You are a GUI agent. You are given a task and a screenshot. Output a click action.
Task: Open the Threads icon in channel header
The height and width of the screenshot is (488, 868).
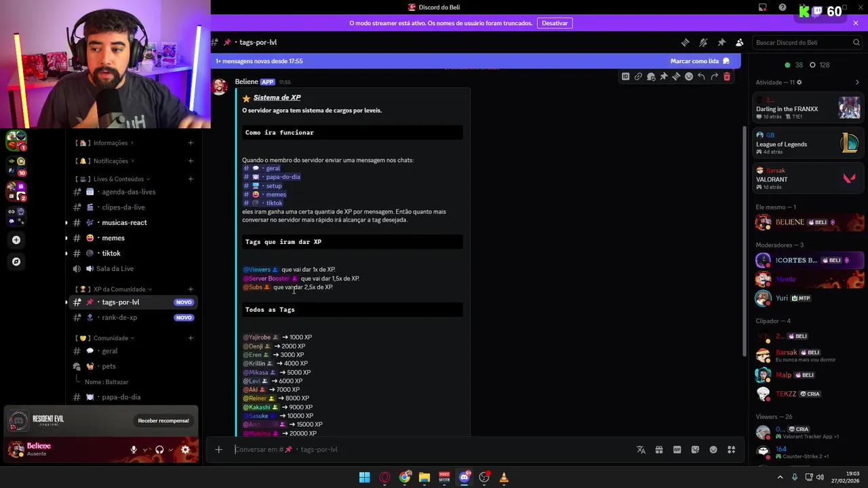click(x=685, y=42)
